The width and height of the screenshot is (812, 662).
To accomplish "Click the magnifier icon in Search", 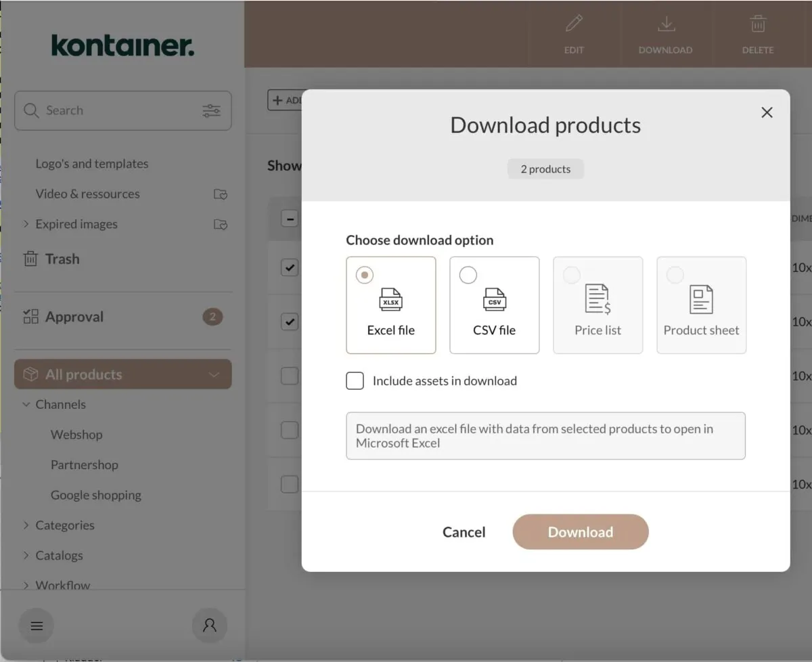I will 31,110.
